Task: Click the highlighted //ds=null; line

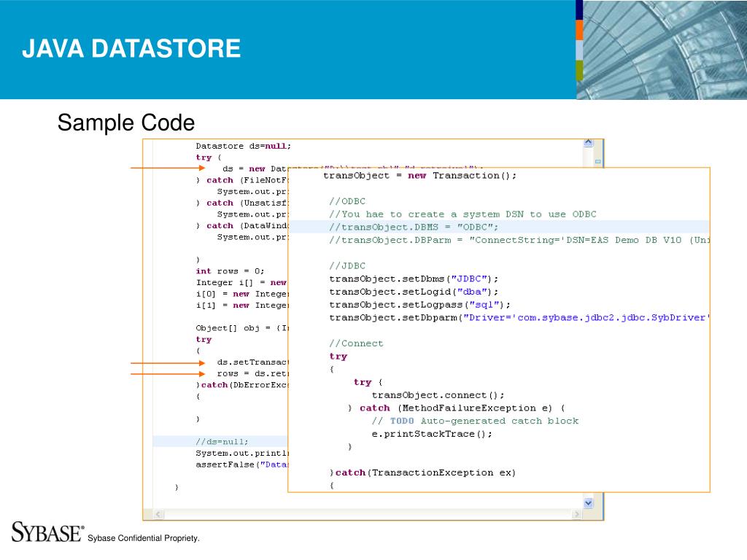Action: [222, 441]
